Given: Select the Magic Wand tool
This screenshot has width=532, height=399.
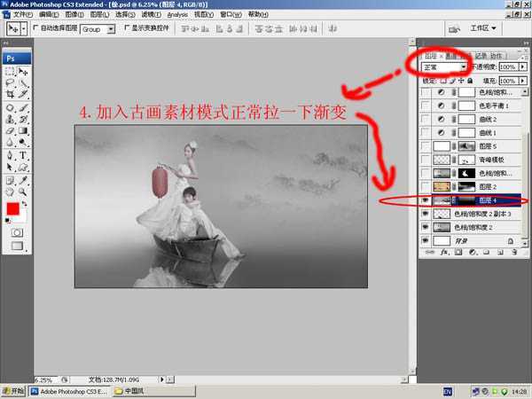Looking at the screenshot, I should (x=23, y=82).
